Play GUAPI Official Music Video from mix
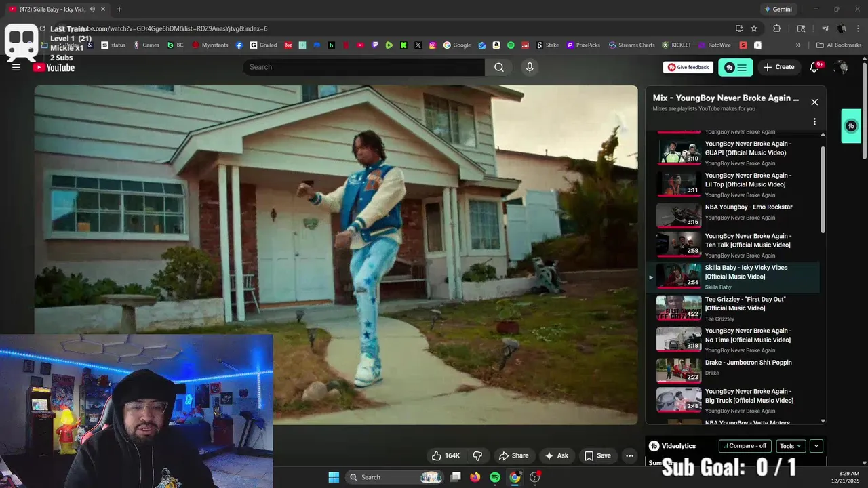The image size is (868, 488). pyautogui.click(x=737, y=152)
